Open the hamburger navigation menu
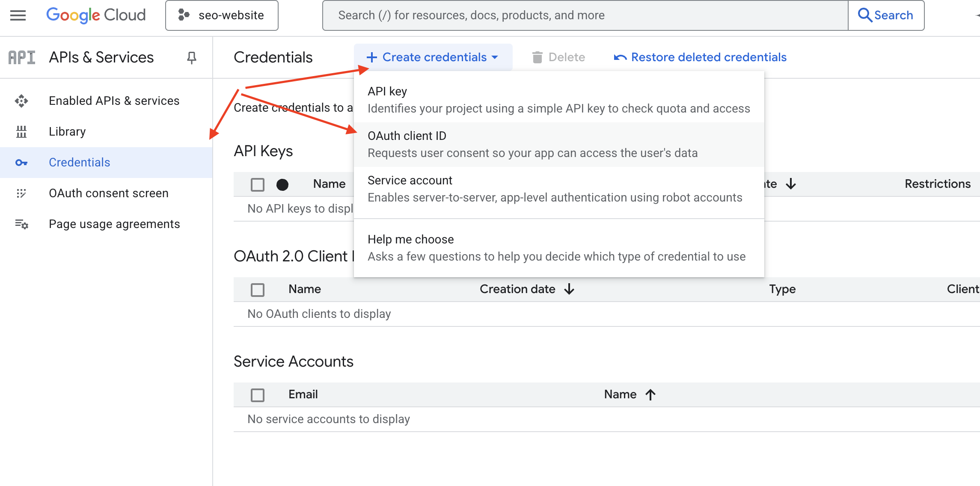This screenshot has width=980, height=486. coord(18,15)
